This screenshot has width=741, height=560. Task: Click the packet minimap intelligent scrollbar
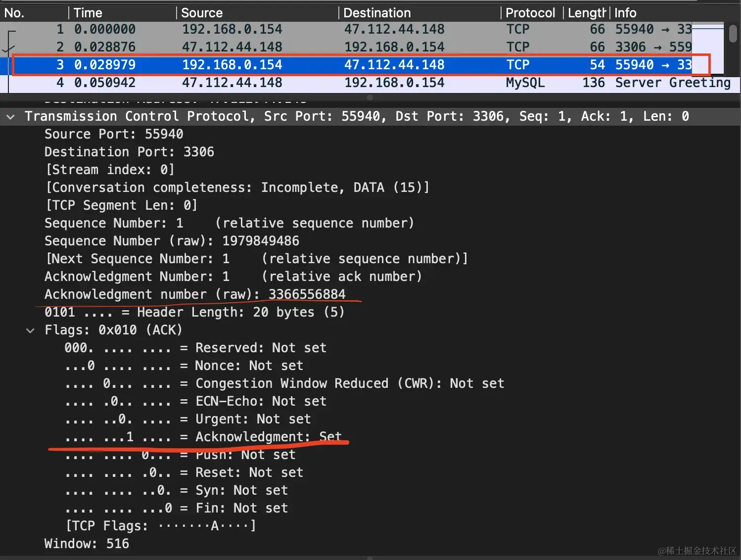click(708, 48)
